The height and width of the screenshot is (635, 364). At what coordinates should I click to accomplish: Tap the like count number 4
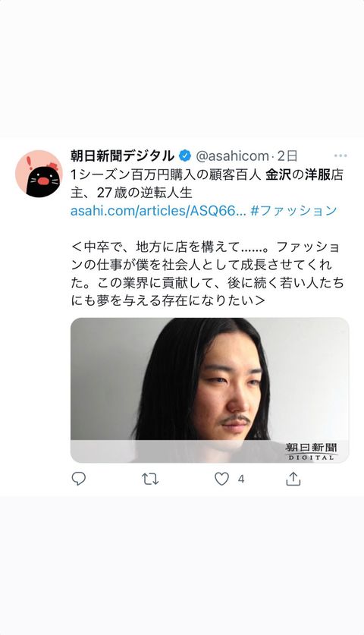(241, 479)
